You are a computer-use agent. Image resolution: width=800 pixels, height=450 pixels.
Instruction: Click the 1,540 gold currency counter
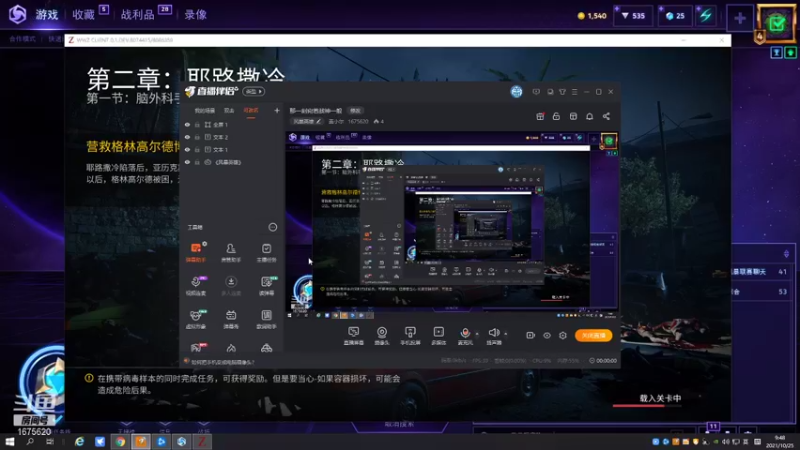[592, 16]
